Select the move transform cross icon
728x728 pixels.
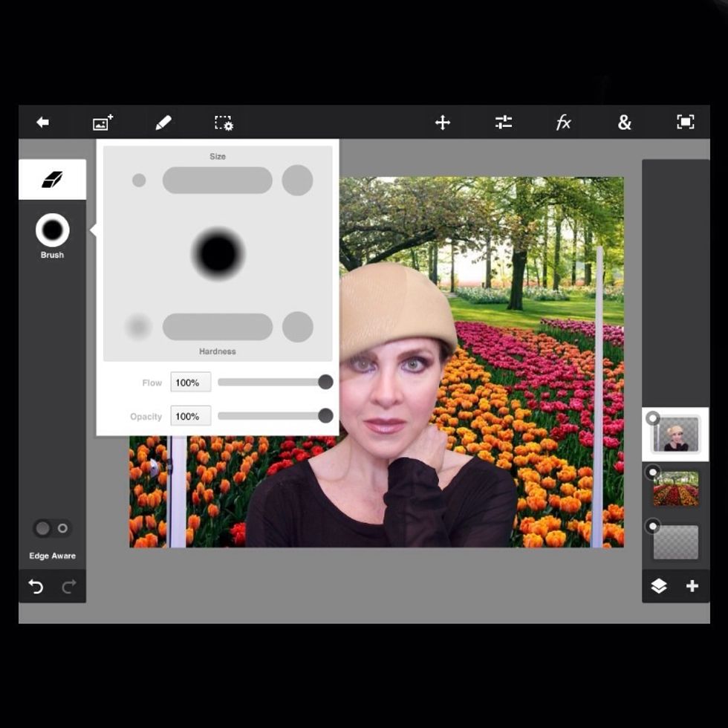coord(443,123)
